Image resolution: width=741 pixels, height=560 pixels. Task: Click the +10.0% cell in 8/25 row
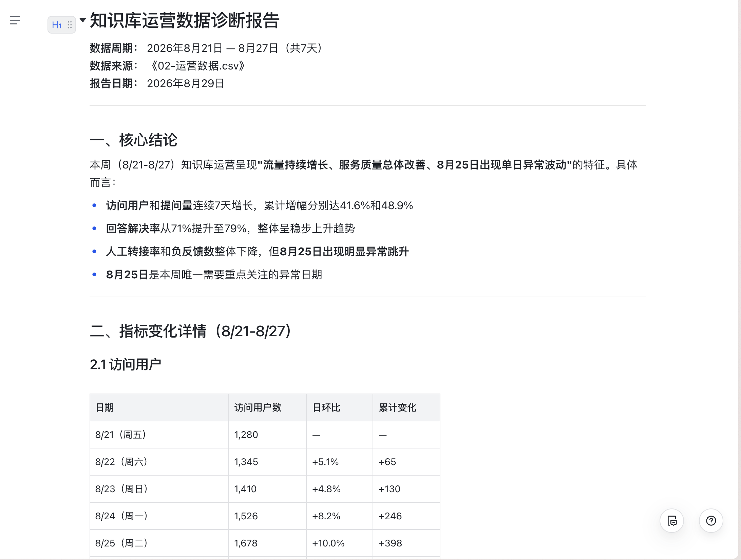340,543
